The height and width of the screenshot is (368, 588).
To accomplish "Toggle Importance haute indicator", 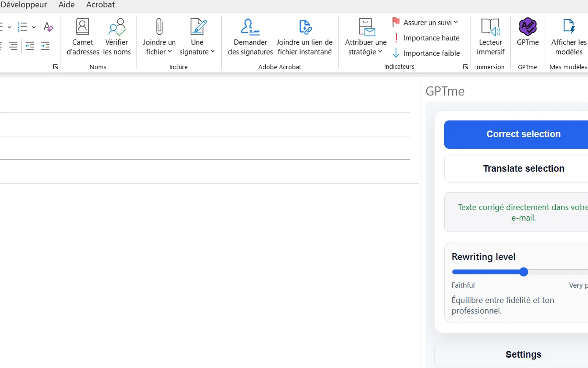I will [426, 38].
